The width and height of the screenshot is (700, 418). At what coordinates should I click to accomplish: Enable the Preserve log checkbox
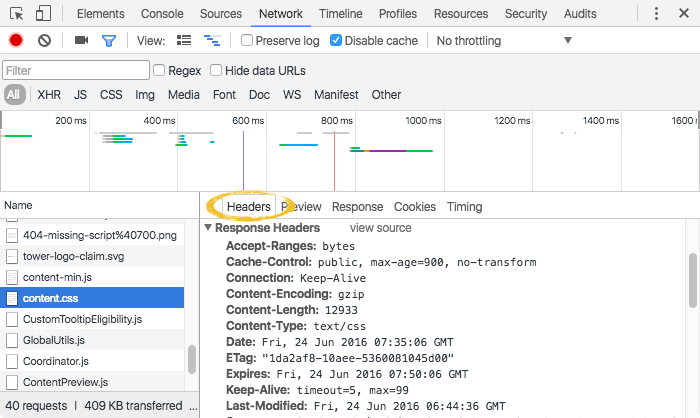click(247, 40)
